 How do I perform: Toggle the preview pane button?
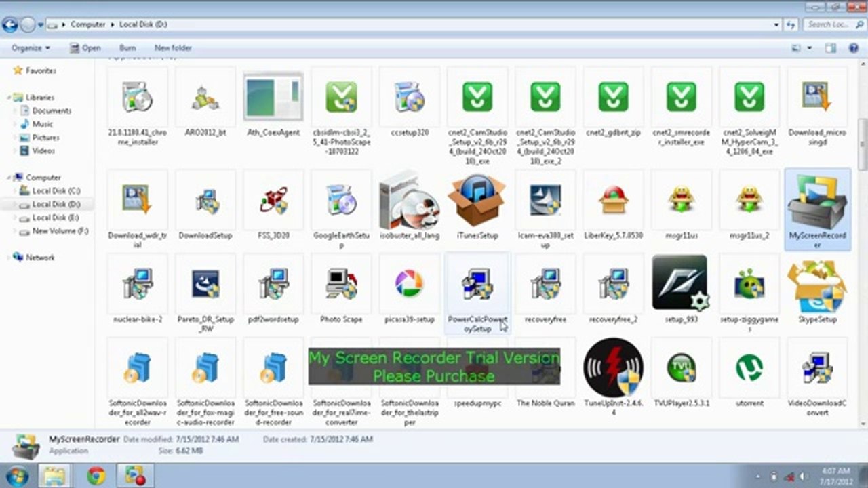tap(831, 48)
